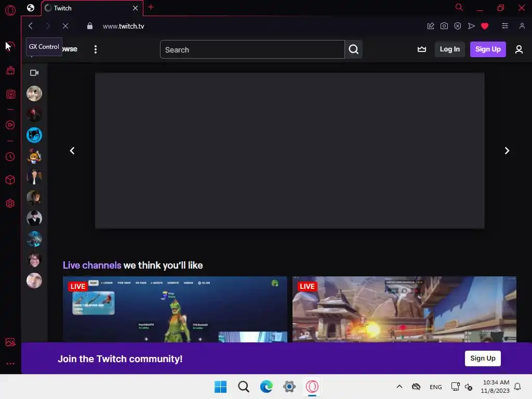Focus the Twitch Search input field

[252, 49]
